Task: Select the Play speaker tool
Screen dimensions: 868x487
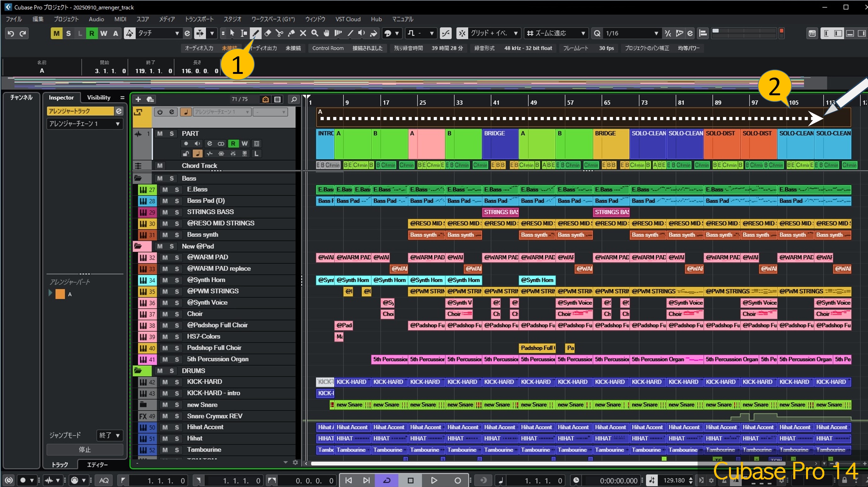Action: coord(362,33)
